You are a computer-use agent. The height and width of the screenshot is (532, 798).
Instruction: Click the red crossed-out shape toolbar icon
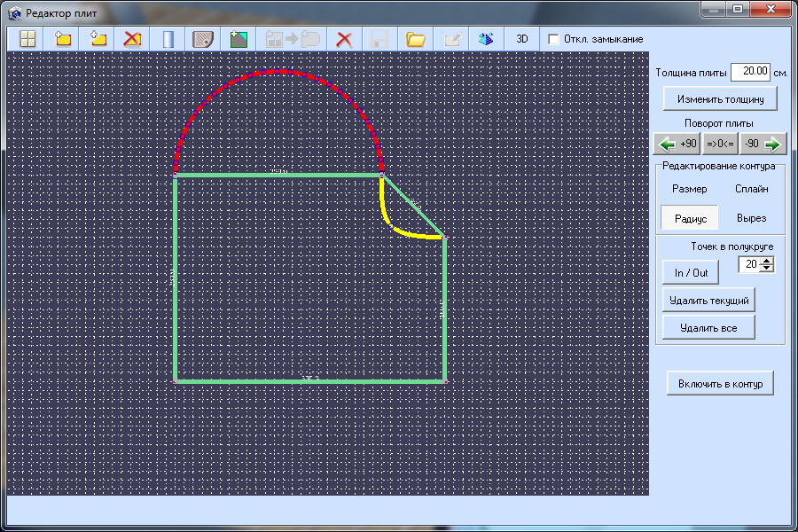(132, 39)
